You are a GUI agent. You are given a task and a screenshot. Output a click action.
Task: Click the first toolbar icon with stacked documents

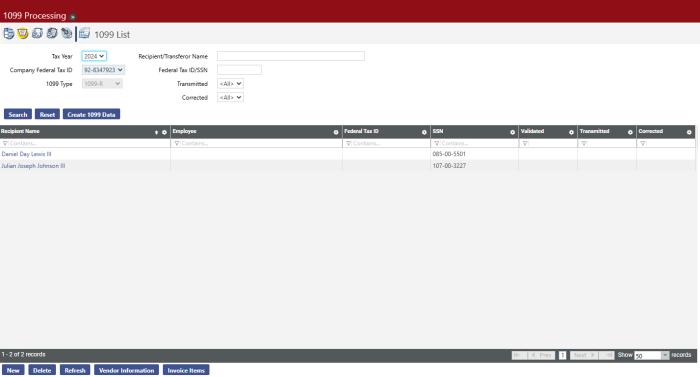point(8,34)
